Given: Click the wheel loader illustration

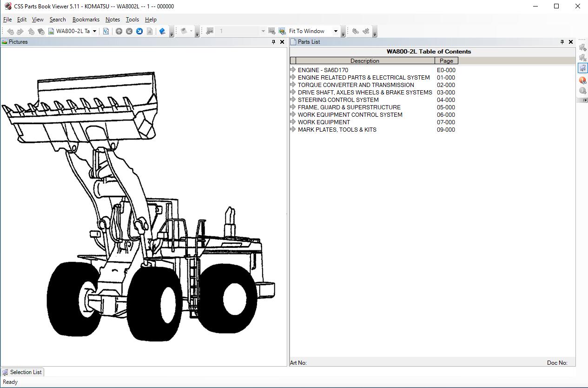Looking at the screenshot, I should pos(139,207).
